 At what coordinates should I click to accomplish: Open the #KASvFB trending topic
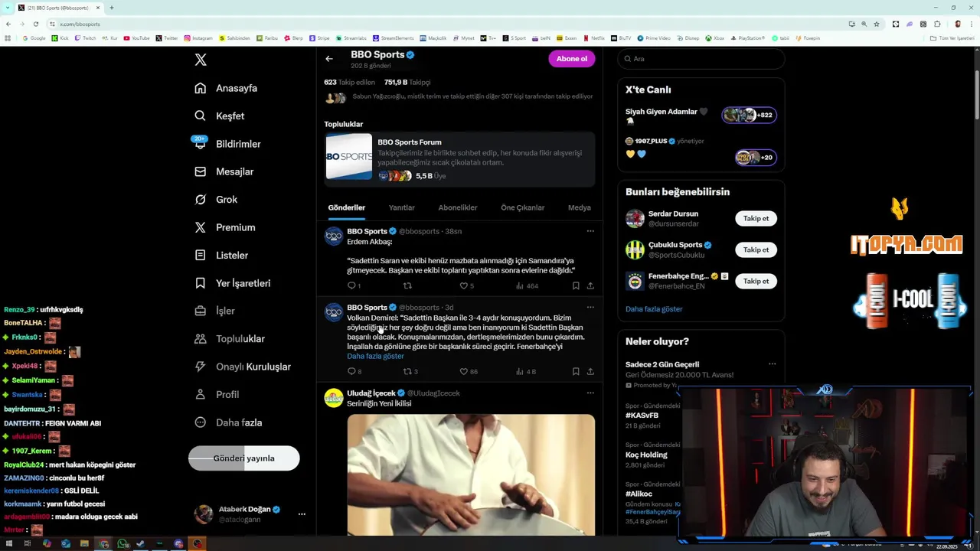tap(642, 416)
